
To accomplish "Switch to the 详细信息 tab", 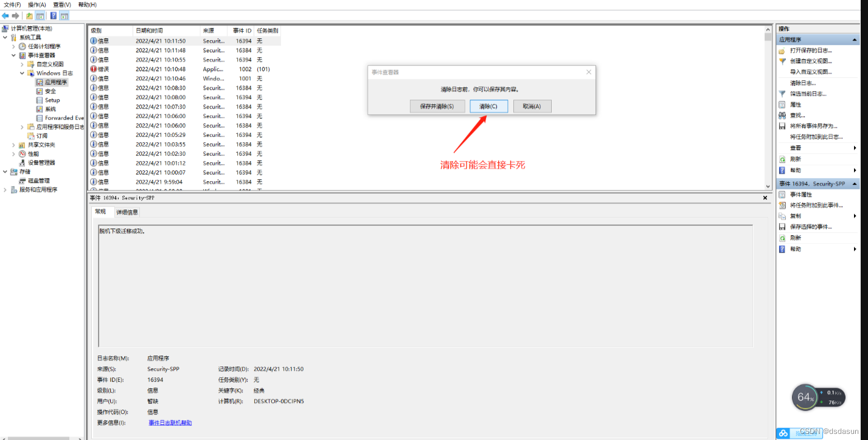I will click(127, 212).
